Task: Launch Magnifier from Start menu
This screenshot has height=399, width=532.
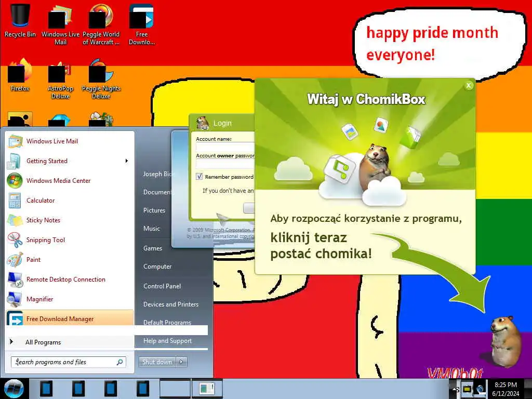Action: click(70, 299)
